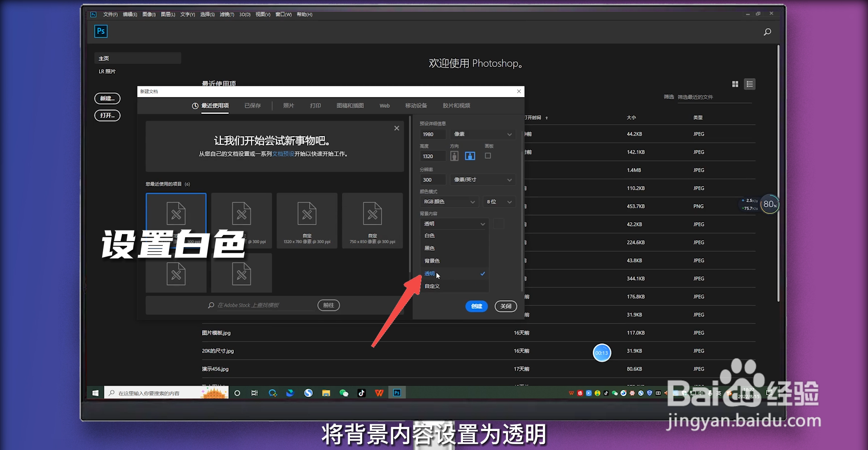Switch recent files to grid view
Image resolution: width=868 pixels, height=450 pixels.
point(735,84)
